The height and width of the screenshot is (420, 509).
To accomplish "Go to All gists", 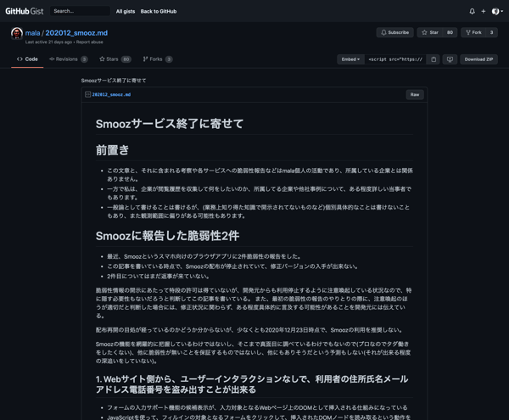I will [x=126, y=11].
